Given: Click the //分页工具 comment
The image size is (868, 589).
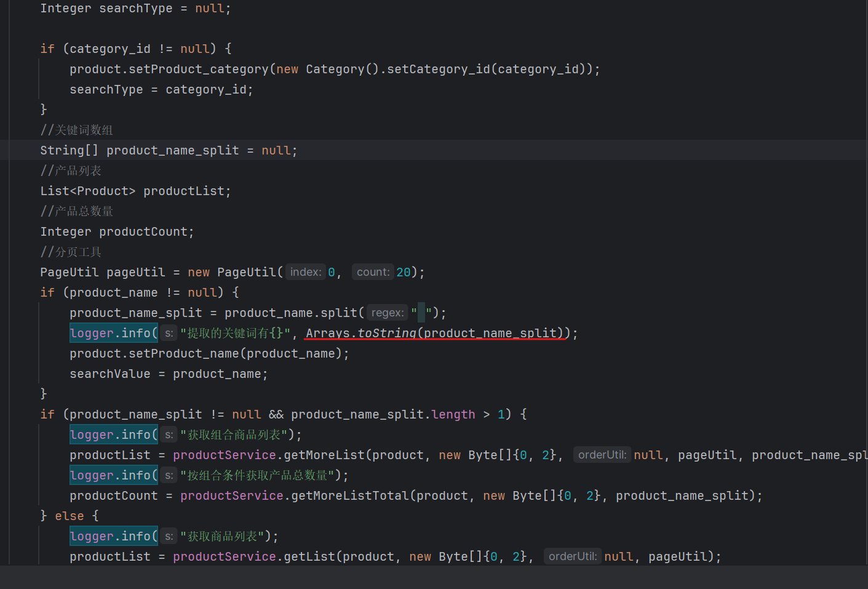Looking at the screenshot, I should point(71,252).
